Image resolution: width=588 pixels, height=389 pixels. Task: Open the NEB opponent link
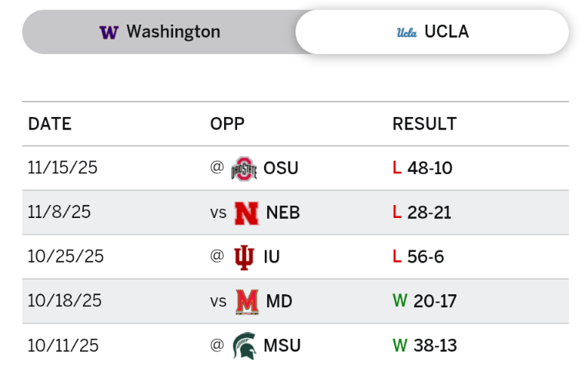pos(282,213)
